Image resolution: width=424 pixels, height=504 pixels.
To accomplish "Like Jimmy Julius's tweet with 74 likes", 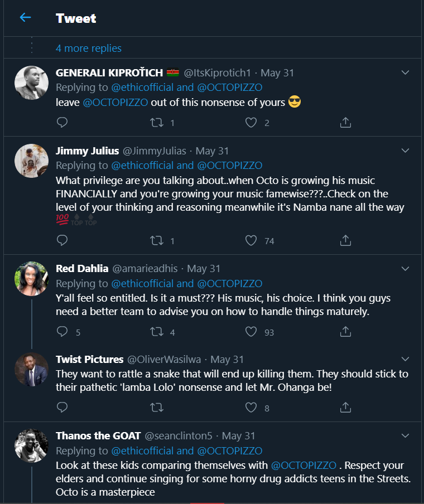I will tap(251, 240).
